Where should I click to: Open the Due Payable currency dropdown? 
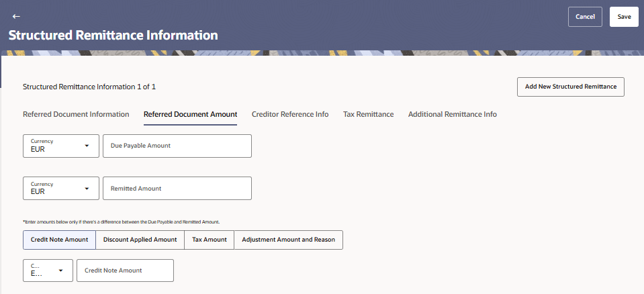tap(61, 146)
